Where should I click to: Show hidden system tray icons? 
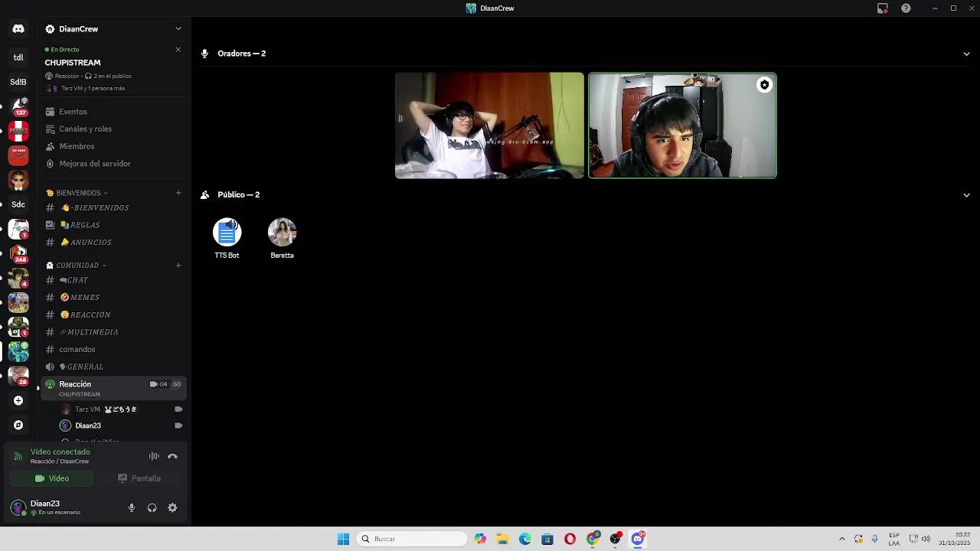click(x=842, y=539)
